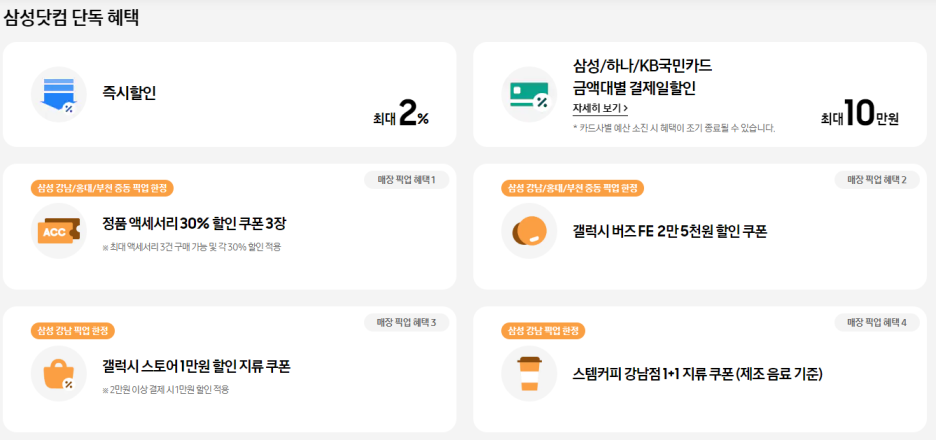This screenshot has width=936, height=440.
Task: Click the 매장 픽업 혜택 1 badge
Action: click(x=406, y=180)
